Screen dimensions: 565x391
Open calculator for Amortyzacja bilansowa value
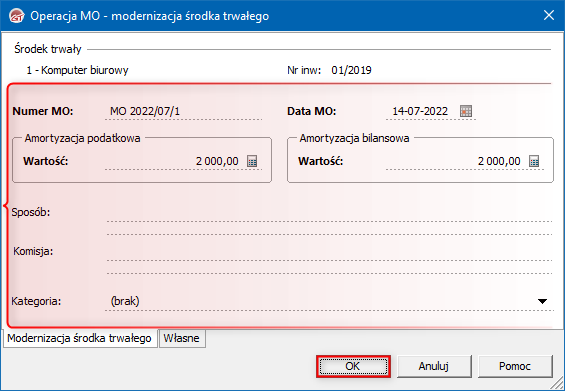pyautogui.click(x=534, y=161)
